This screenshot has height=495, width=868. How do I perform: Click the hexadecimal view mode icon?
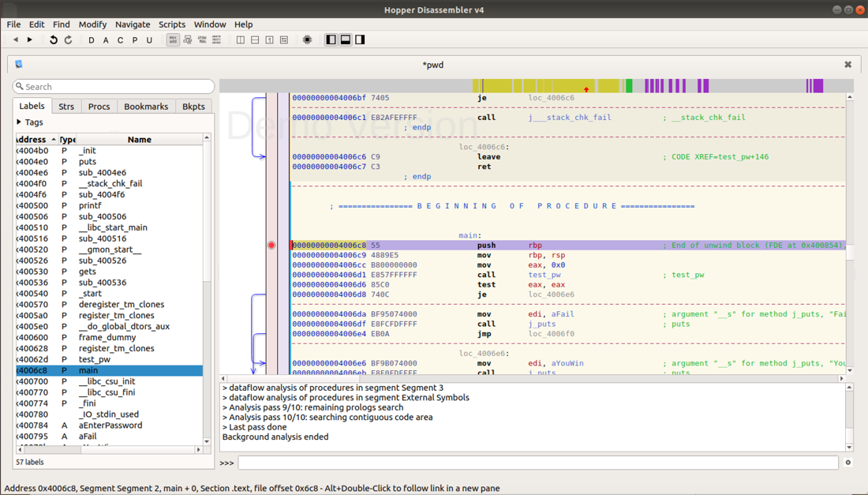click(216, 39)
